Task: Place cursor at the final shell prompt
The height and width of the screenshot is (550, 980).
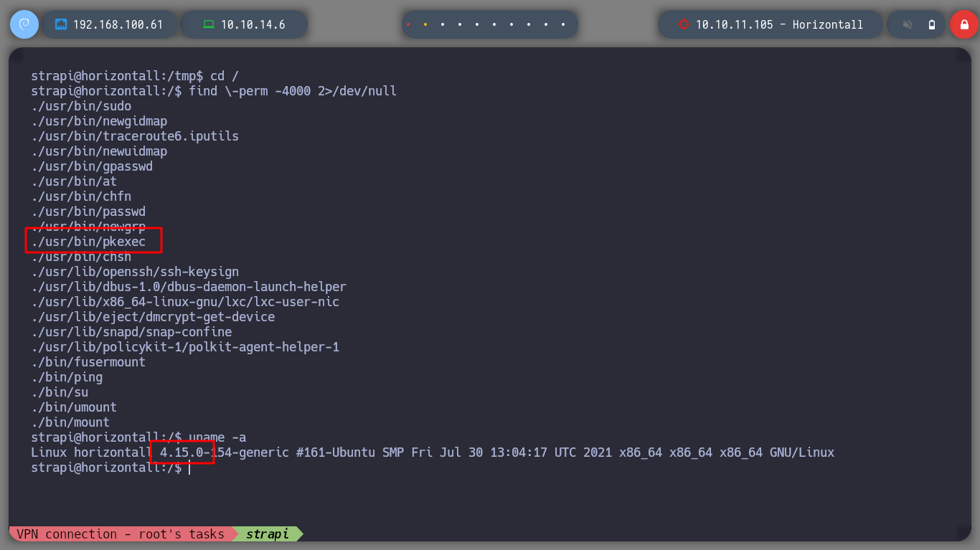Action: [x=189, y=468]
